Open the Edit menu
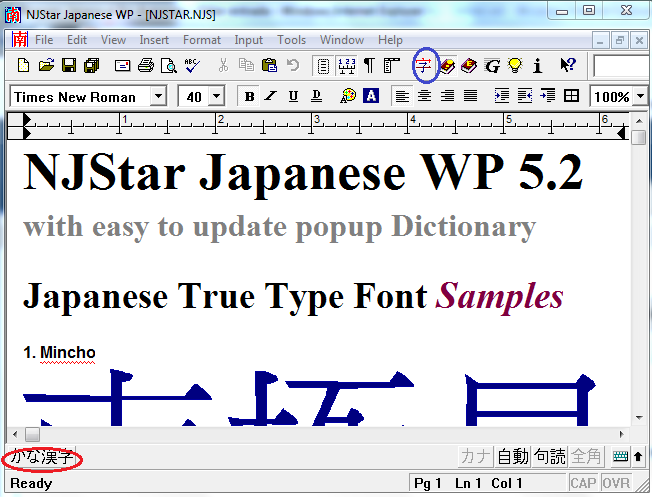The image size is (652, 497). [x=77, y=40]
